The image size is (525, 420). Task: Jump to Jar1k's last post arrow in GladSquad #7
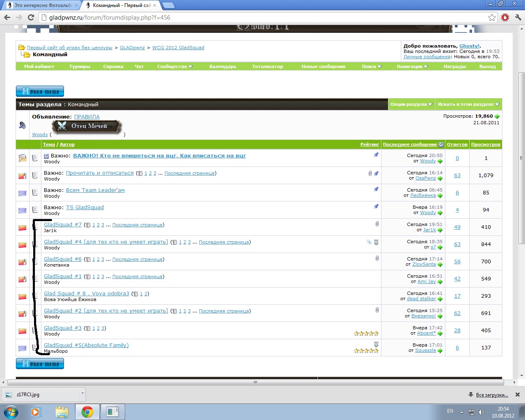pyautogui.click(x=440, y=230)
